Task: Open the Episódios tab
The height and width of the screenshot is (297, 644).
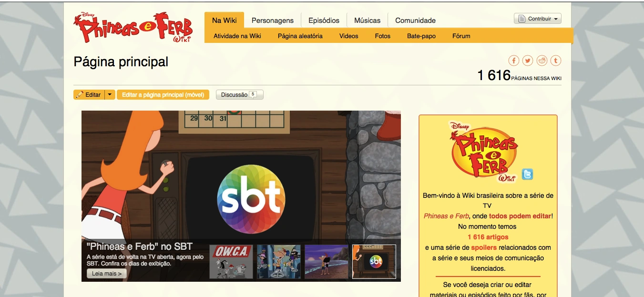Action: click(324, 20)
